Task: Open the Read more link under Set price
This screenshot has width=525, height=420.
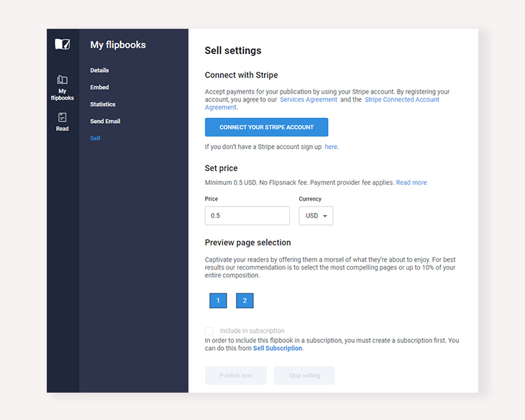Action: click(411, 183)
